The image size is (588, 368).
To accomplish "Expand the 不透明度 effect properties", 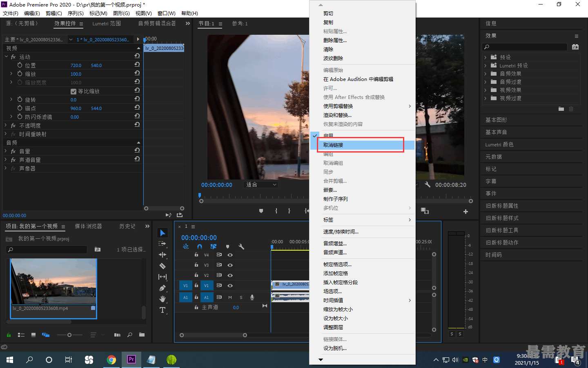I will tap(6, 125).
